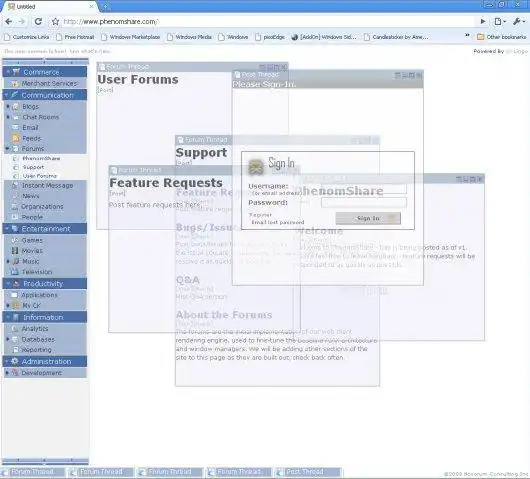Click the Reporting icon under Information
The height and width of the screenshot is (479, 530).
click(x=16, y=350)
